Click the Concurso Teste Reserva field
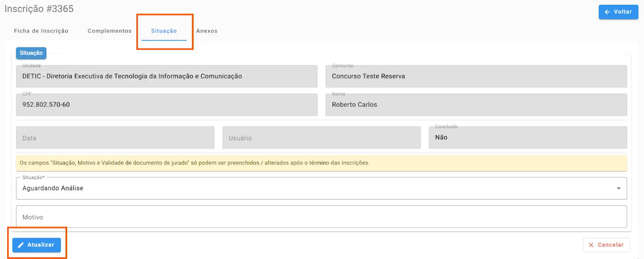The width and height of the screenshot is (644, 259). [x=476, y=76]
